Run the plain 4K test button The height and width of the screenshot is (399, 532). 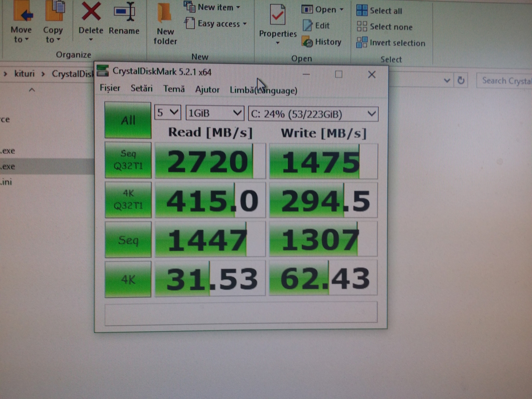pos(128,279)
